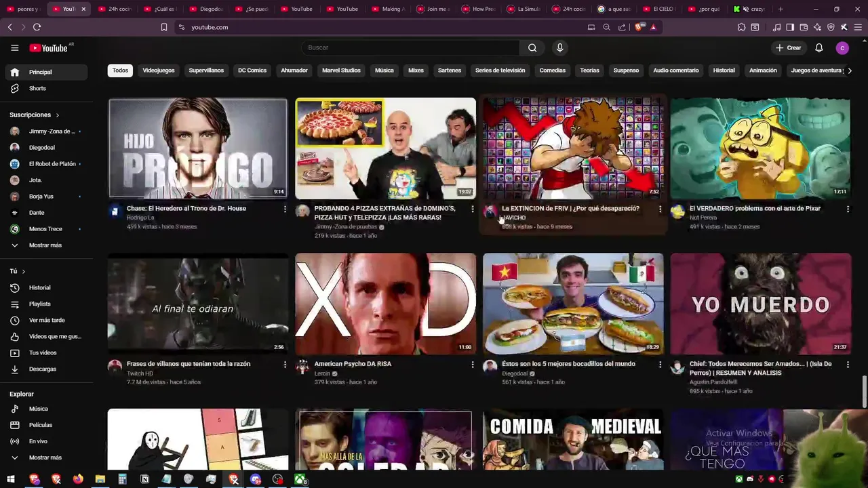
Task: Select the Animación filter chip
Action: [x=763, y=70]
